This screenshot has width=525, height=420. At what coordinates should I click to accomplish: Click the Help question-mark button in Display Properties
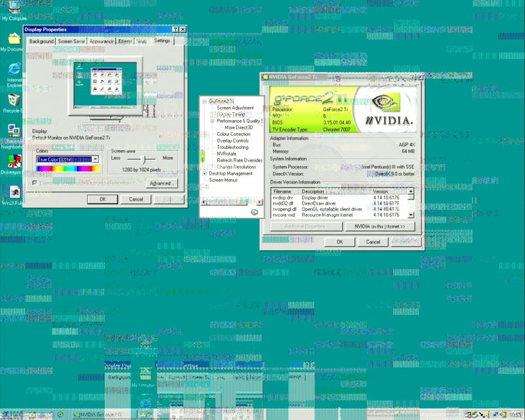(x=175, y=30)
